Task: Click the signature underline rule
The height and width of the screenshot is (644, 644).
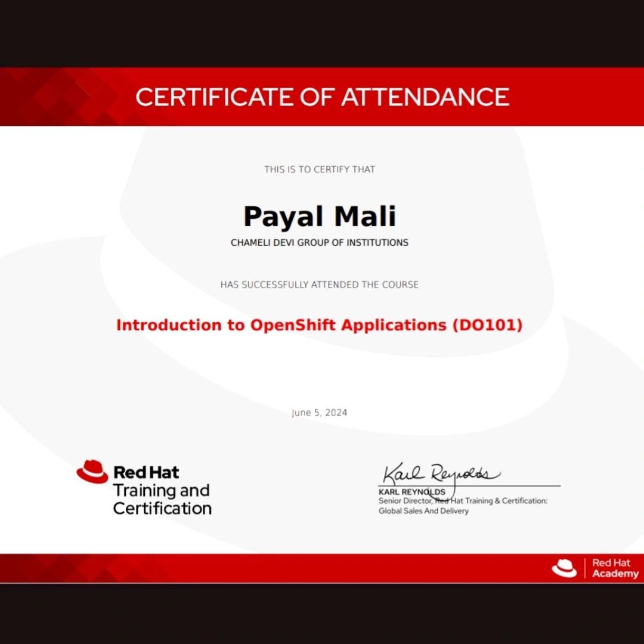Action: point(469,485)
